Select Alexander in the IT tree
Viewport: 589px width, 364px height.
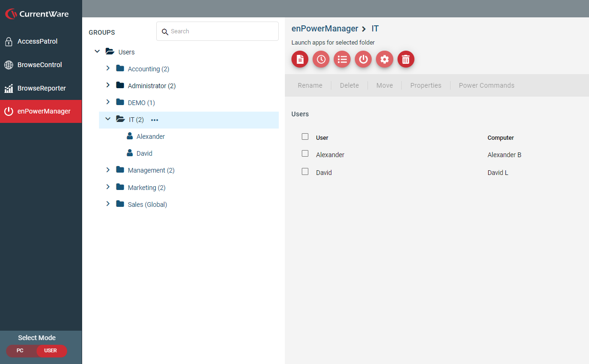pos(151,136)
